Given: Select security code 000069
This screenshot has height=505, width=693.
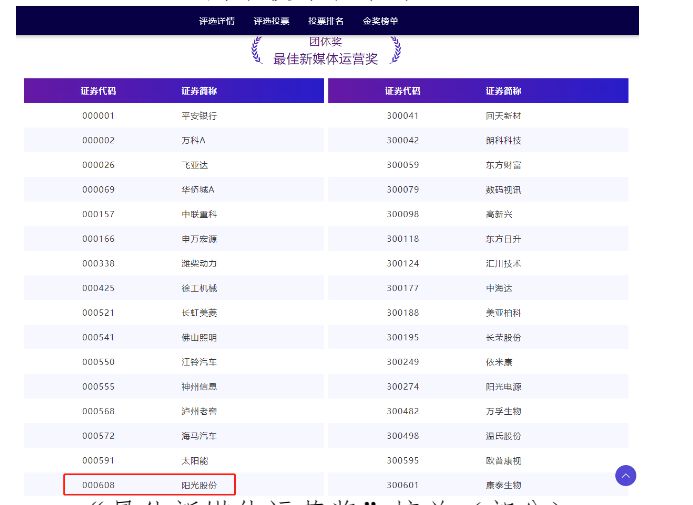Looking at the screenshot, I should [98, 189].
